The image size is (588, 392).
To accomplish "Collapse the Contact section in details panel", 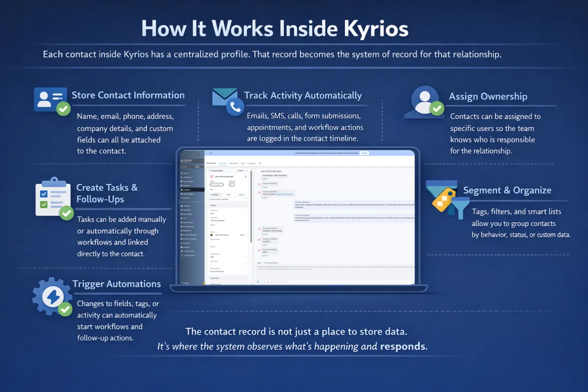I will pyautogui.click(x=228, y=205).
